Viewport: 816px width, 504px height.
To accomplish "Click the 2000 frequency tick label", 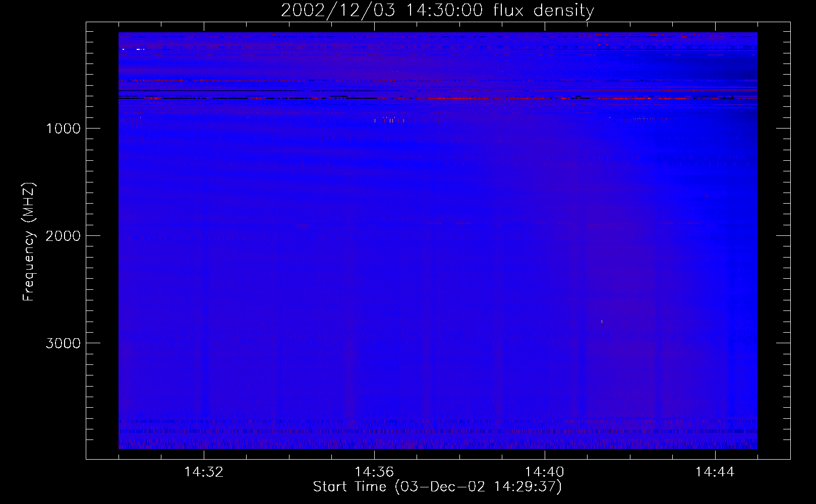I will pyautogui.click(x=64, y=236).
